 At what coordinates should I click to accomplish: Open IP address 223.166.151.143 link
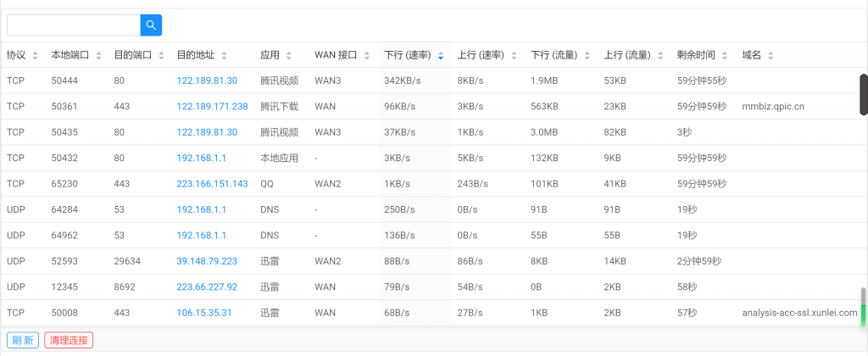tap(212, 184)
